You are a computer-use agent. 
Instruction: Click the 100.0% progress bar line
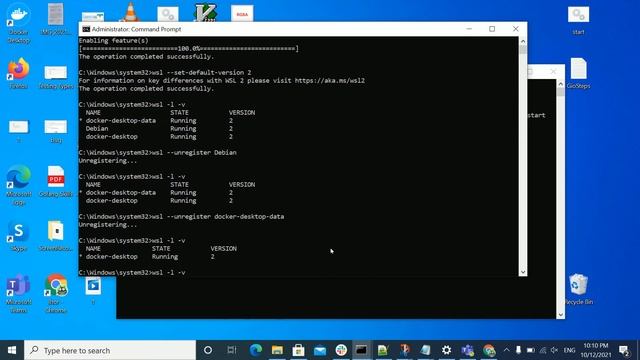pos(189,49)
